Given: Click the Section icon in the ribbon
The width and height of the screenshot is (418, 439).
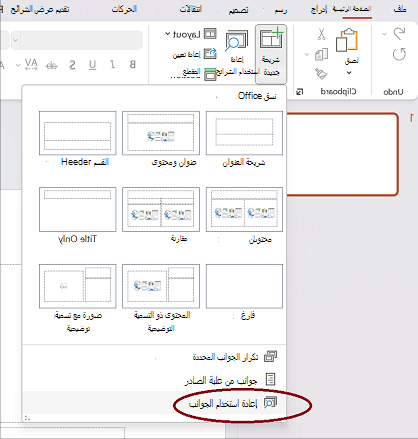Looking at the screenshot, I should point(210,74).
